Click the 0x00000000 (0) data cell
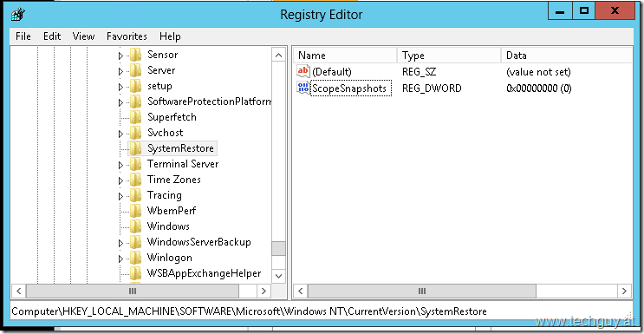This screenshot has width=644, height=334. (539, 88)
